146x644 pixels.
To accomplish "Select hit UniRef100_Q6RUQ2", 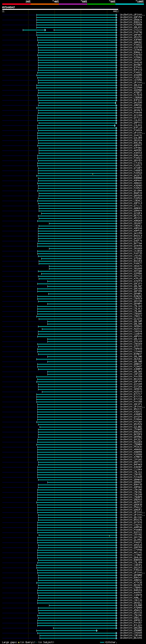I will (131, 42).
